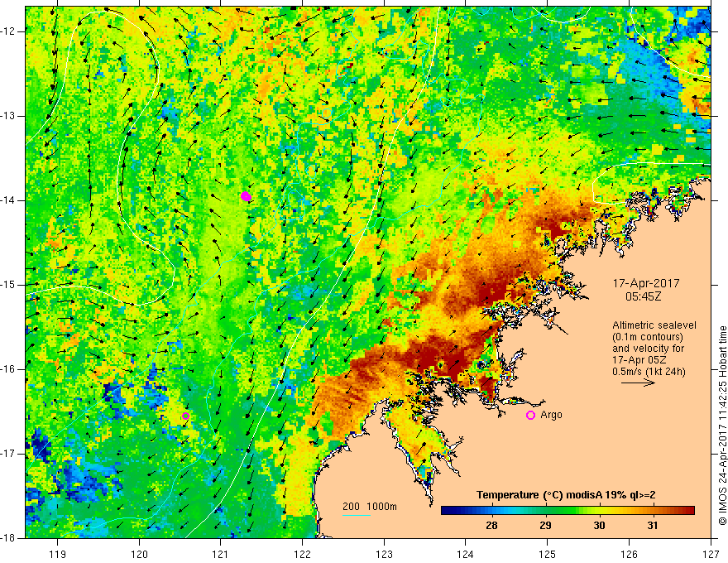The width and height of the screenshot is (728, 563).
Task: Click the 0.5m/s velocity reference arrow
Action: pyautogui.click(x=638, y=383)
